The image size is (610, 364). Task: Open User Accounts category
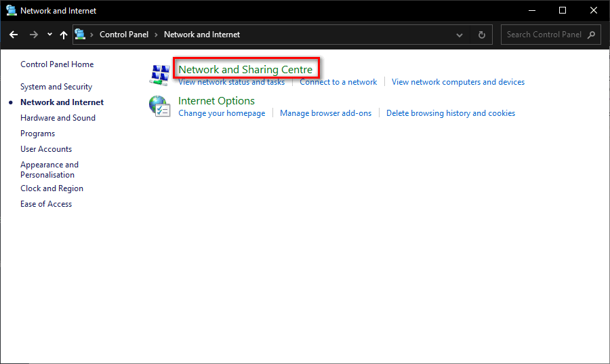coord(46,149)
